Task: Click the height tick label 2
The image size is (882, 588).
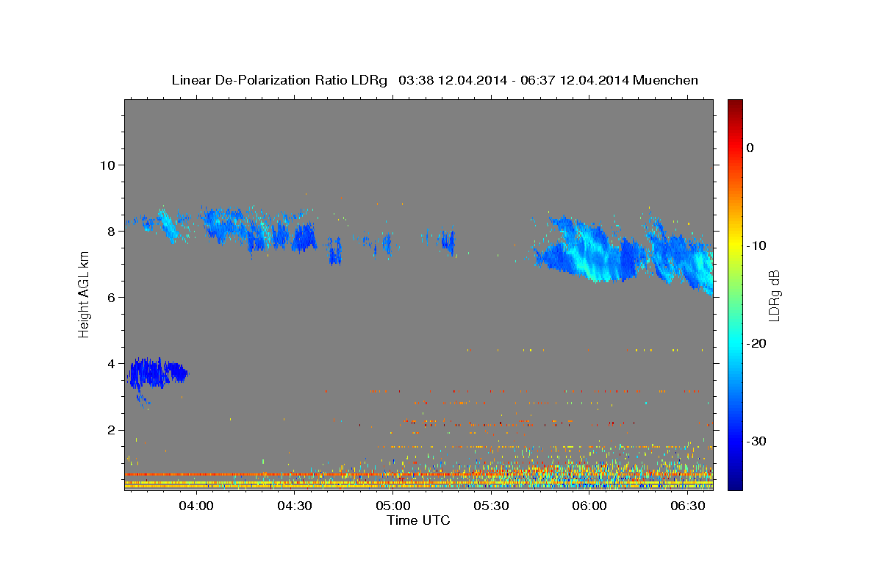Action: point(112,430)
